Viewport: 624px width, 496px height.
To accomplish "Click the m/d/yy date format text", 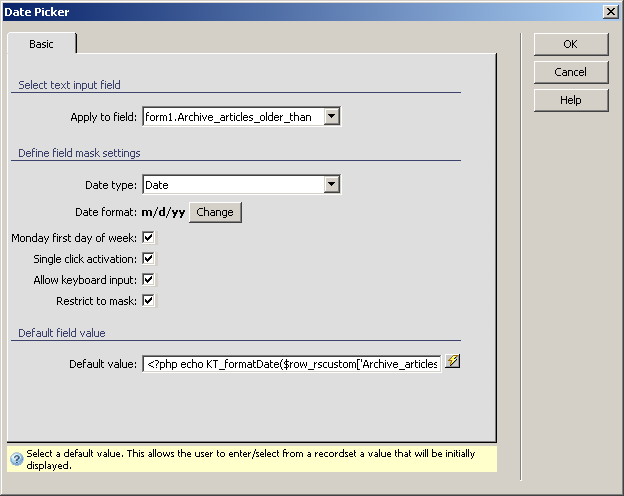I will [163, 212].
